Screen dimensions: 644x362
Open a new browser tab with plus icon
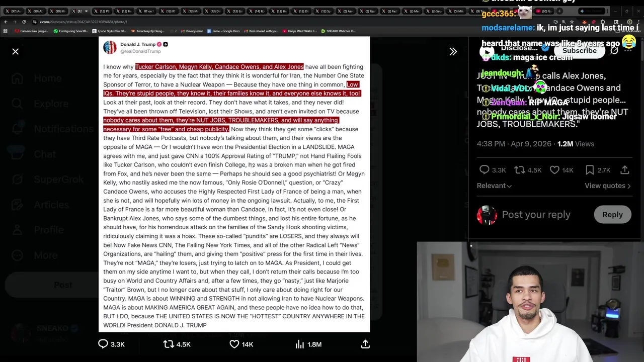click(560, 11)
